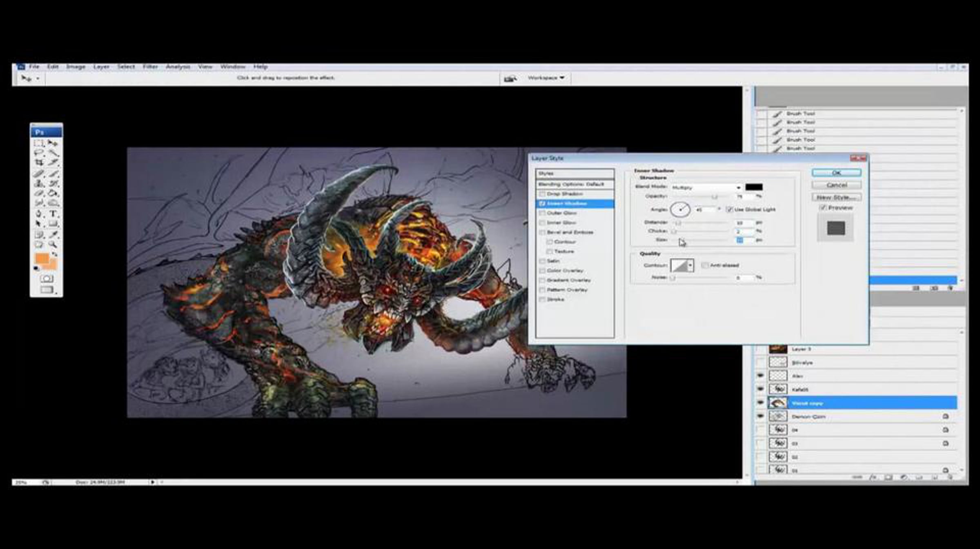980x549 pixels.
Task: Open the File menu
Action: [34, 67]
